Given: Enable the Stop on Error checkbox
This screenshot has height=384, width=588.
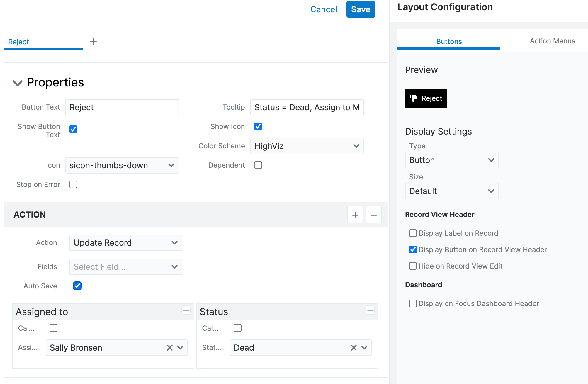Looking at the screenshot, I should (73, 184).
